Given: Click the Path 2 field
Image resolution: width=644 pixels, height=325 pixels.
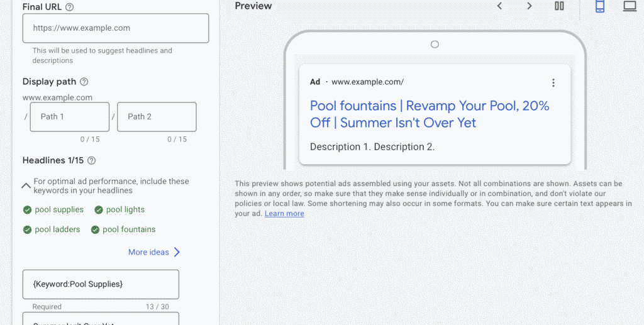Looking at the screenshot, I should [x=157, y=117].
